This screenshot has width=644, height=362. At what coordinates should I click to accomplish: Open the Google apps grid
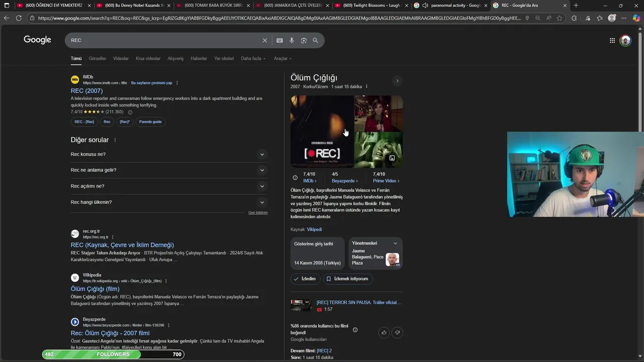[612, 41]
